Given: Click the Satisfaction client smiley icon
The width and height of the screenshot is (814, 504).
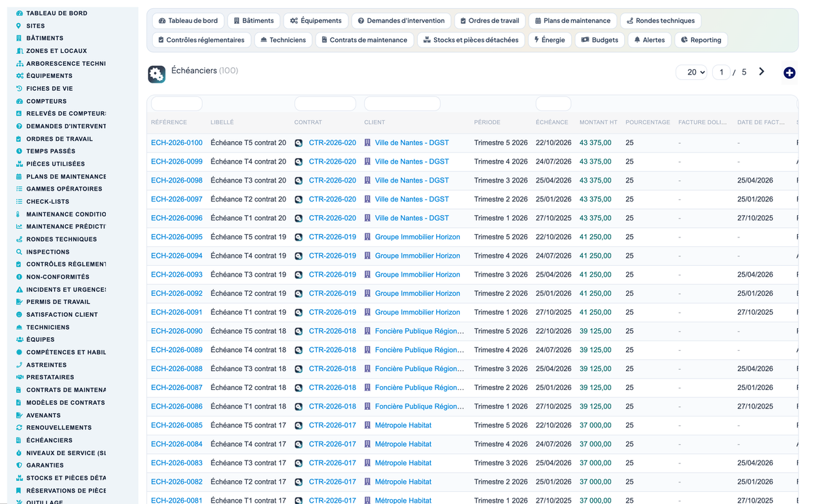Looking at the screenshot, I should [19, 315].
